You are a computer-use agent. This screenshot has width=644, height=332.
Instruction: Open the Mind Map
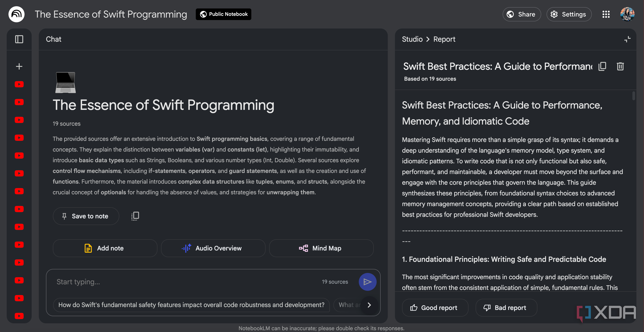(321, 248)
